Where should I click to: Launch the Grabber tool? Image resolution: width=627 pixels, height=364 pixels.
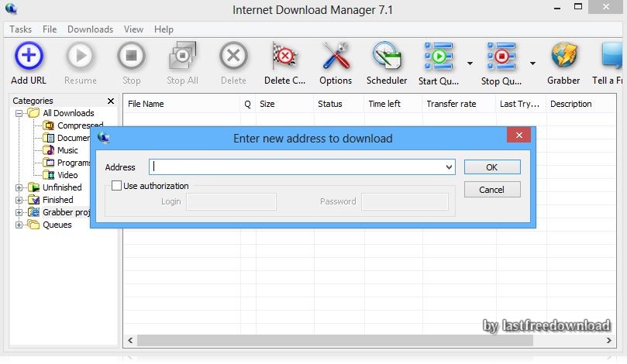563,56
